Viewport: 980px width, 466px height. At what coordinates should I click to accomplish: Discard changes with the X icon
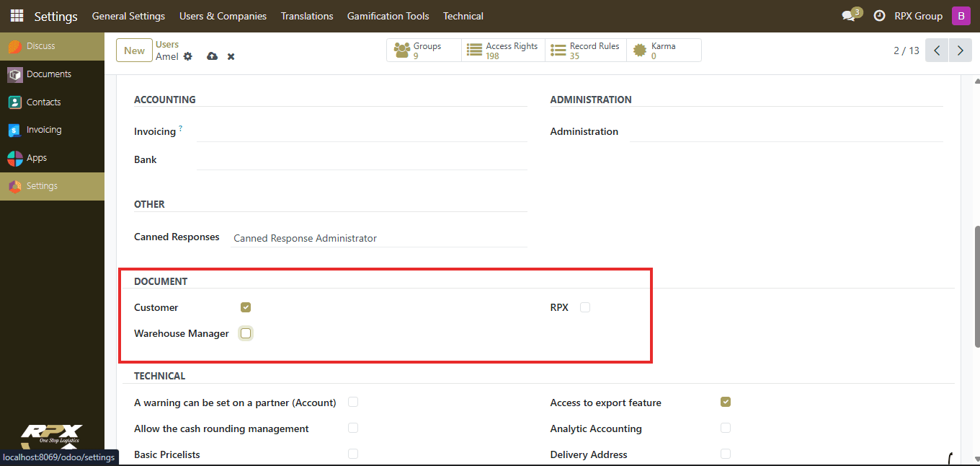(x=231, y=56)
